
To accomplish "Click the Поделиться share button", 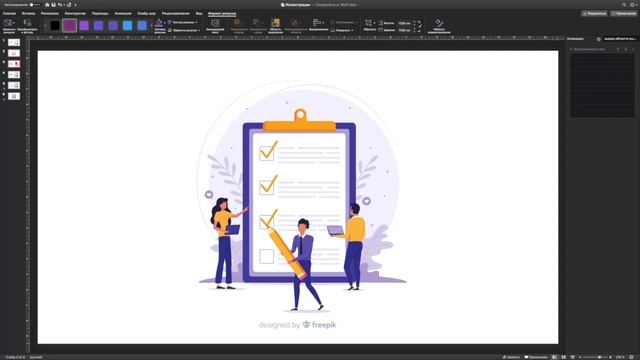I will 594,13.
